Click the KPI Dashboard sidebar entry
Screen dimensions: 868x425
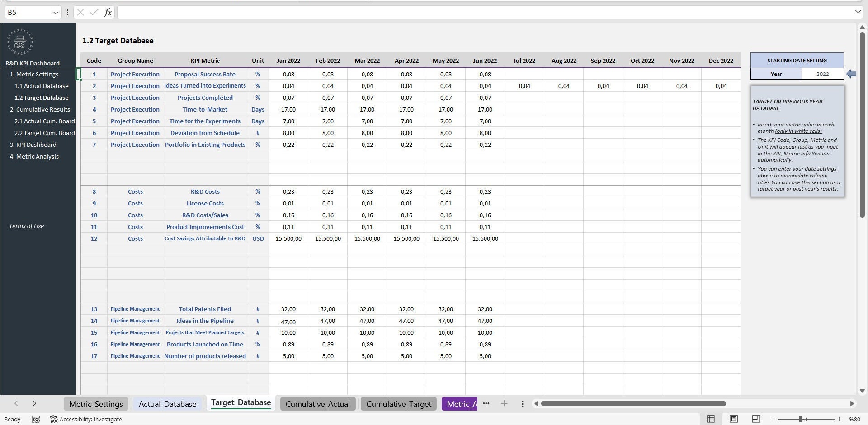(33, 145)
